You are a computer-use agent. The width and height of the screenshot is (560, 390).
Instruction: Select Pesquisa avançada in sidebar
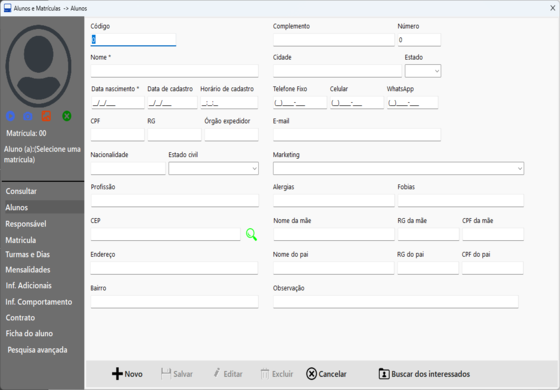click(x=38, y=350)
